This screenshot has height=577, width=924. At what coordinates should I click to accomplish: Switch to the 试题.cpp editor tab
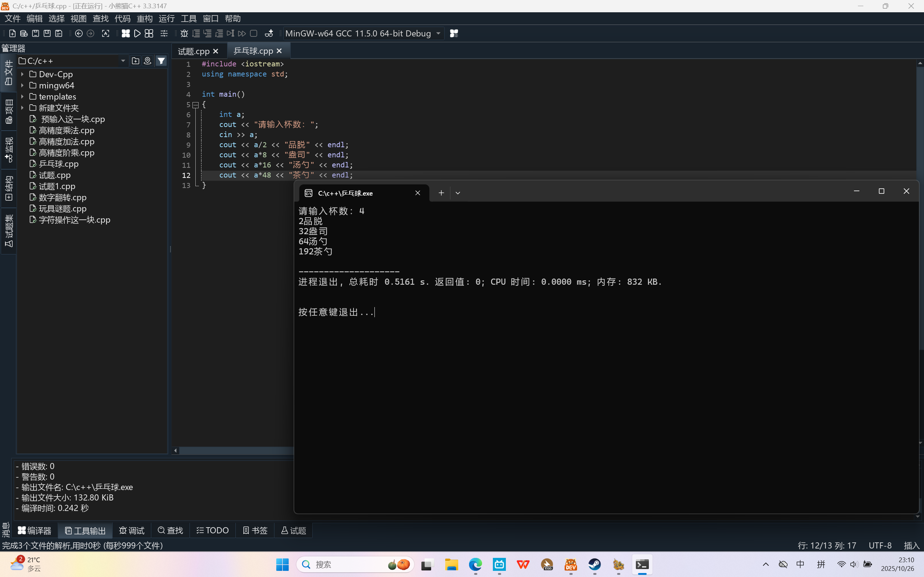click(x=194, y=51)
